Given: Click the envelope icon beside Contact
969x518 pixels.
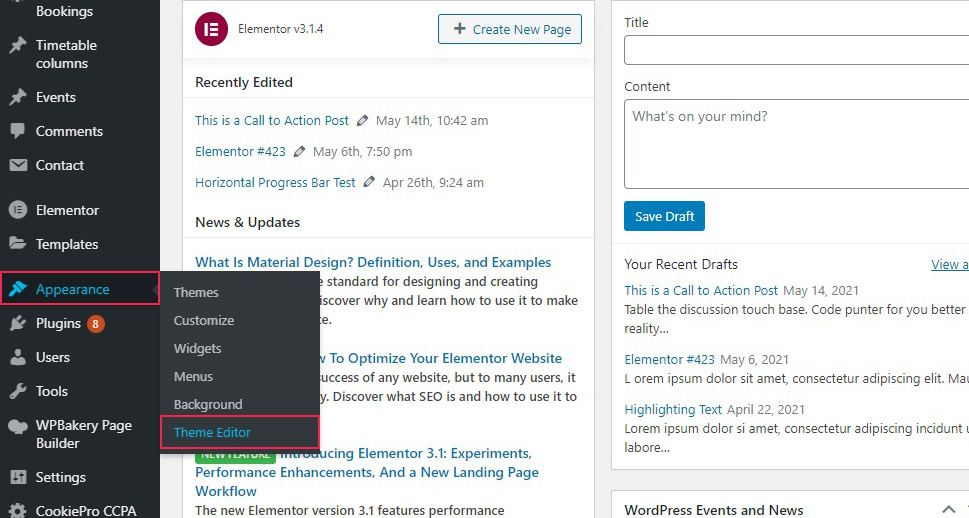Looking at the screenshot, I should tap(18, 165).
